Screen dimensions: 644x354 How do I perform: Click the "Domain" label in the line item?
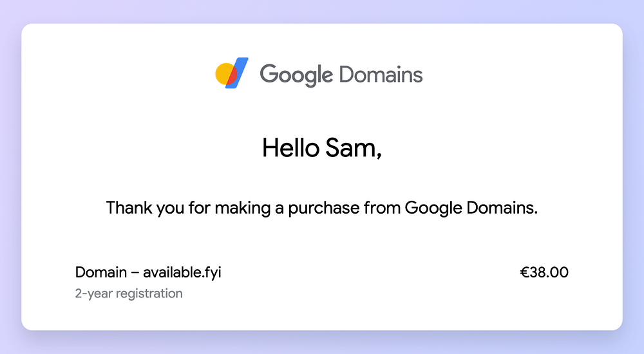pyautogui.click(x=101, y=272)
